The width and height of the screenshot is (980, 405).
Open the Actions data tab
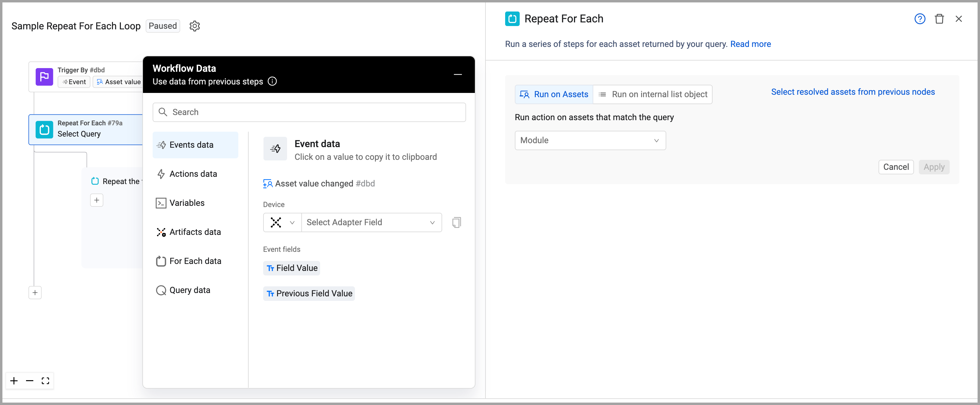click(x=193, y=174)
